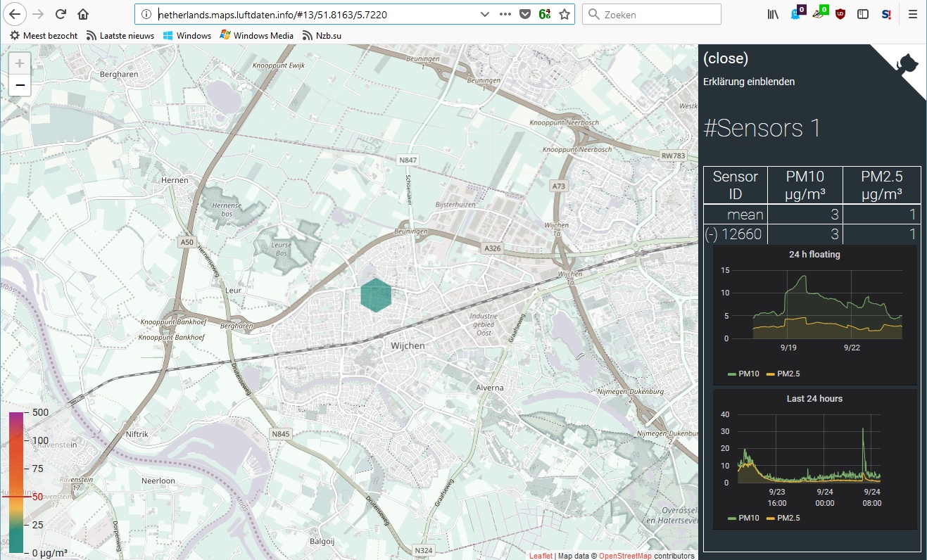927x560 pixels.
Task: Expand the address bar history dropdown
Action: coord(484,14)
